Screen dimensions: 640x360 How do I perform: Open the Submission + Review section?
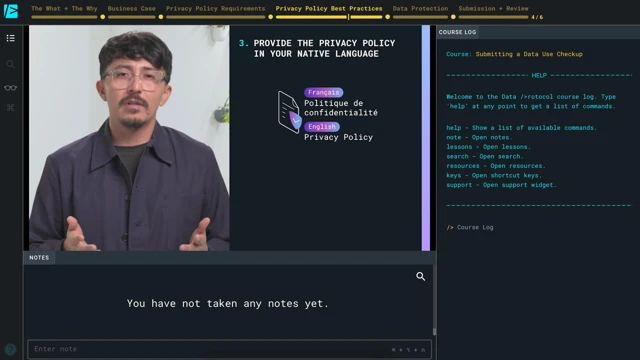(493, 9)
